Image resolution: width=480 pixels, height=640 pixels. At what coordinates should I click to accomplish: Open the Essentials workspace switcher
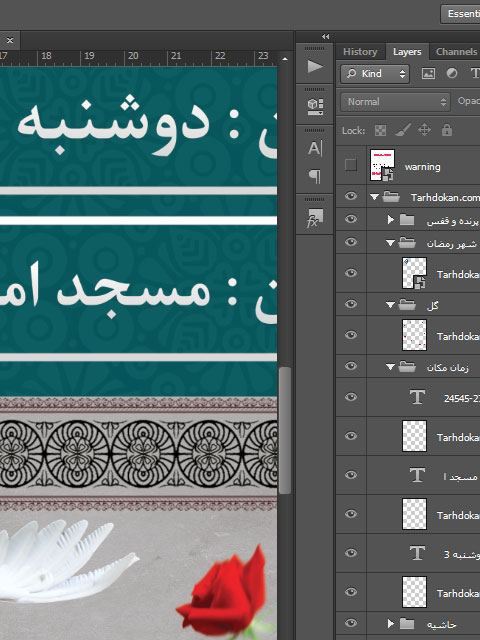pos(460,13)
